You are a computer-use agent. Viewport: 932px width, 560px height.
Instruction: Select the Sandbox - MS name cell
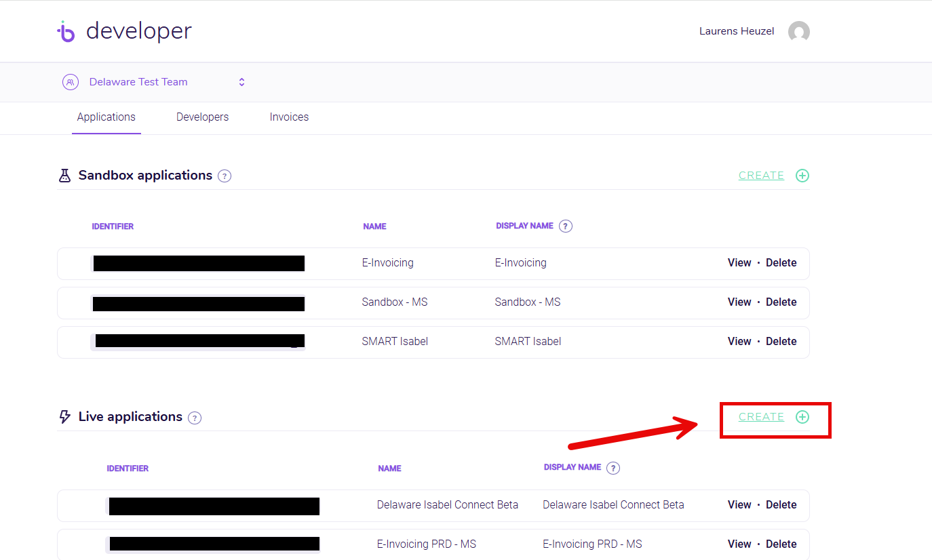click(x=395, y=302)
